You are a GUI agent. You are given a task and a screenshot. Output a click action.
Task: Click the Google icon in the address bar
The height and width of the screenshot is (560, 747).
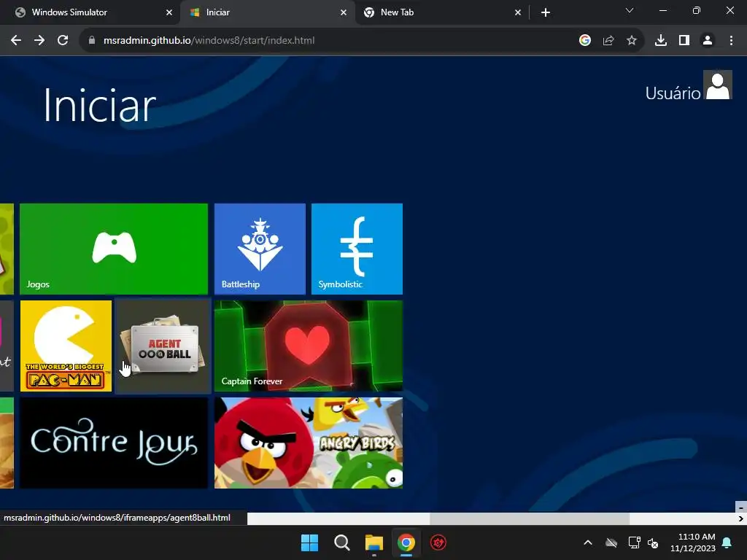pyautogui.click(x=585, y=41)
